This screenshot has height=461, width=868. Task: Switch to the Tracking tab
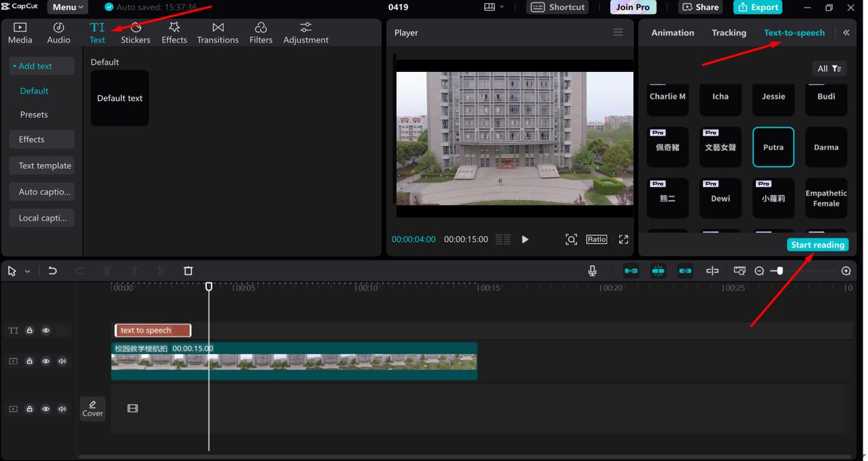point(728,33)
